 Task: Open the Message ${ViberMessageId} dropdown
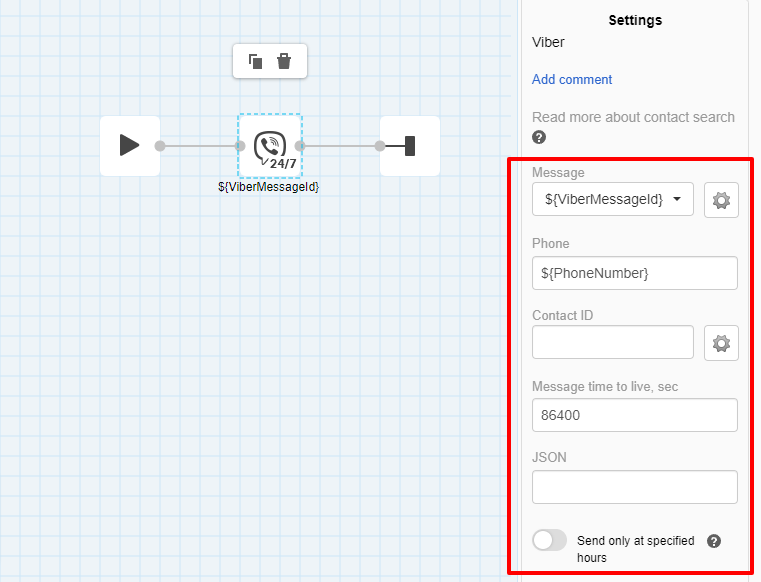(x=612, y=199)
